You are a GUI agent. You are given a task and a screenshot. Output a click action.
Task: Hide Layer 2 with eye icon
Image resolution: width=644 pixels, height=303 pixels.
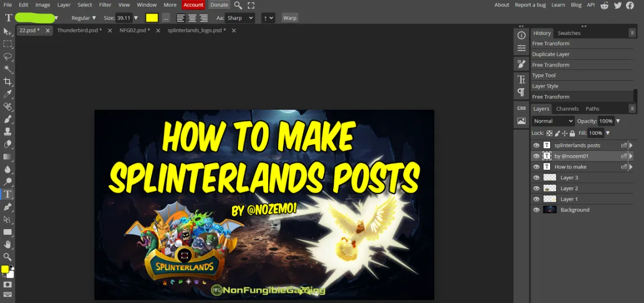536,188
